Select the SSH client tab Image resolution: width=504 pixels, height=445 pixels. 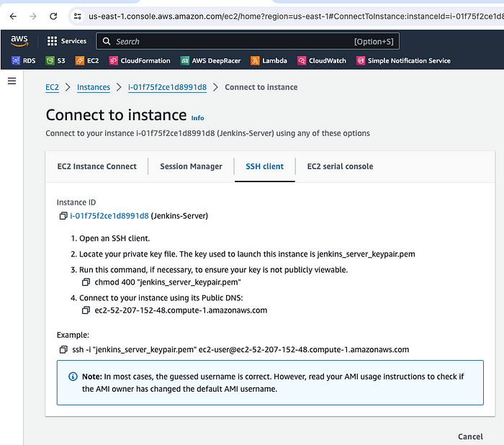point(264,166)
